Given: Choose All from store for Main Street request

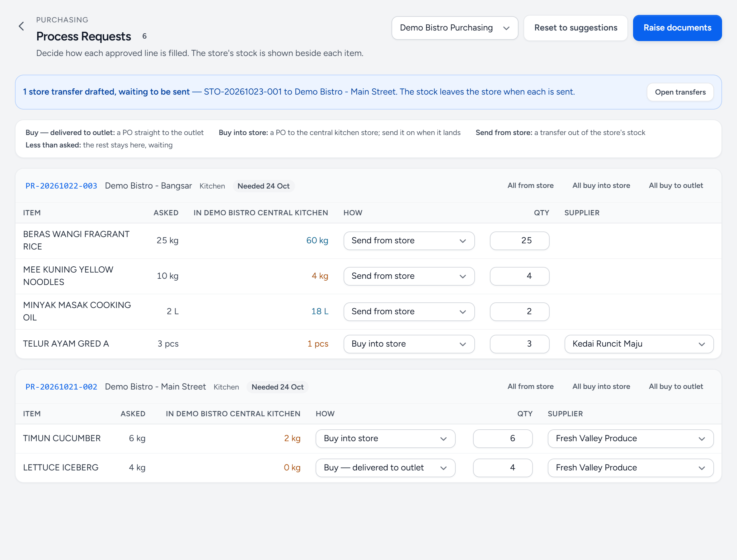Looking at the screenshot, I should click(x=530, y=387).
